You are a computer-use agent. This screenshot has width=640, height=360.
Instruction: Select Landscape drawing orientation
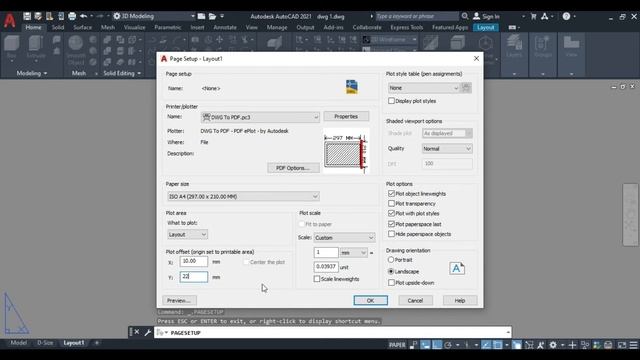(391, 271)
